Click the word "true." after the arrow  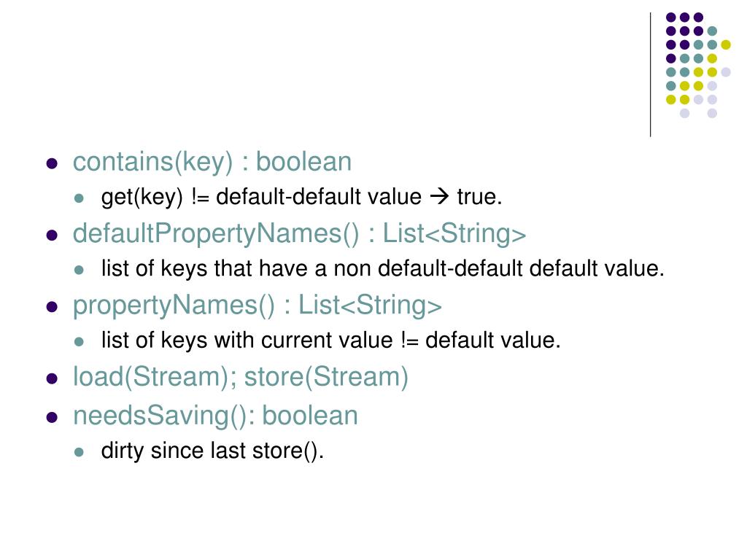point(480,197)
